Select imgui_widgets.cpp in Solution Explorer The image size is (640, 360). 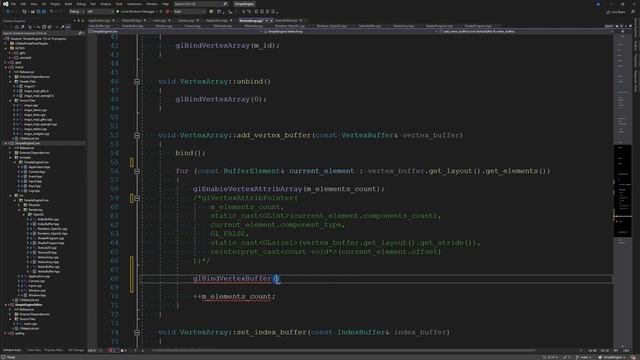point(36,134)
